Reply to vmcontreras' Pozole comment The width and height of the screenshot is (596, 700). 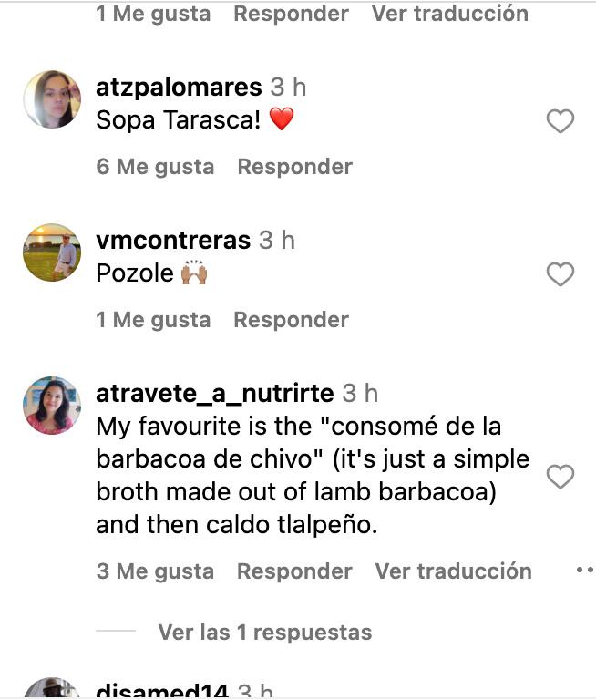click(291, 320)
